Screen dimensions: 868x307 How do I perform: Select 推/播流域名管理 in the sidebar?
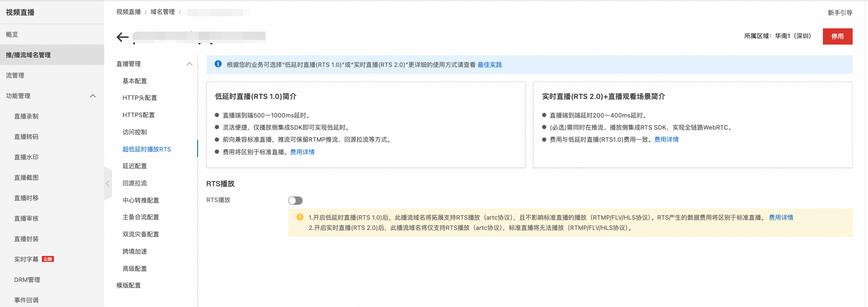point(52,55)
